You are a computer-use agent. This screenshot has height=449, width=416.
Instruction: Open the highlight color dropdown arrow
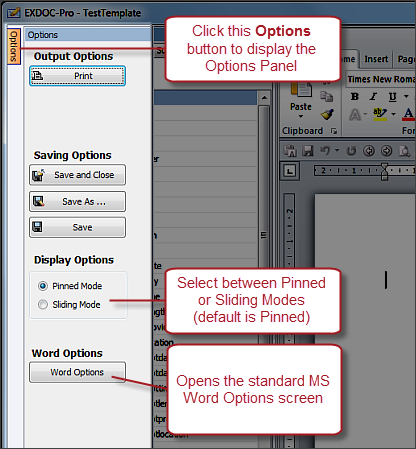click(394, 114)
